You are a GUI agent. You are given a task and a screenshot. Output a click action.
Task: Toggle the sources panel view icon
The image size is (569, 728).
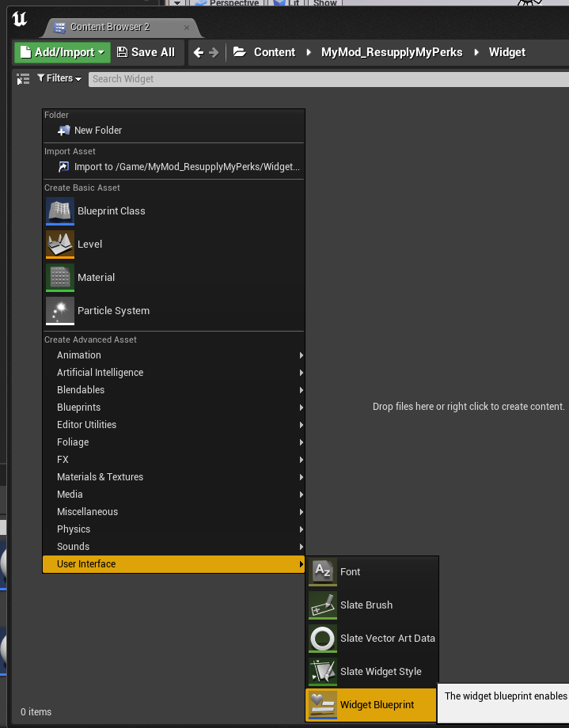point(23,79)
